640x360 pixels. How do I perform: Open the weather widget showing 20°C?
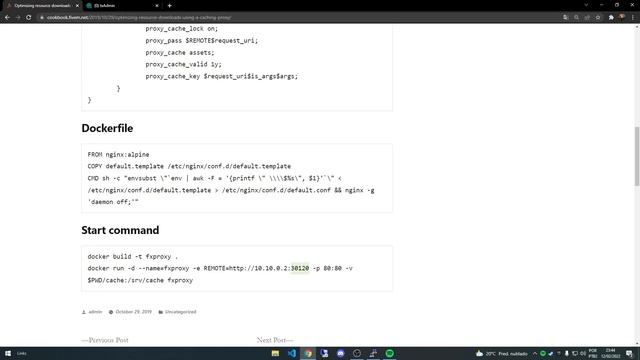pos(501,353)
